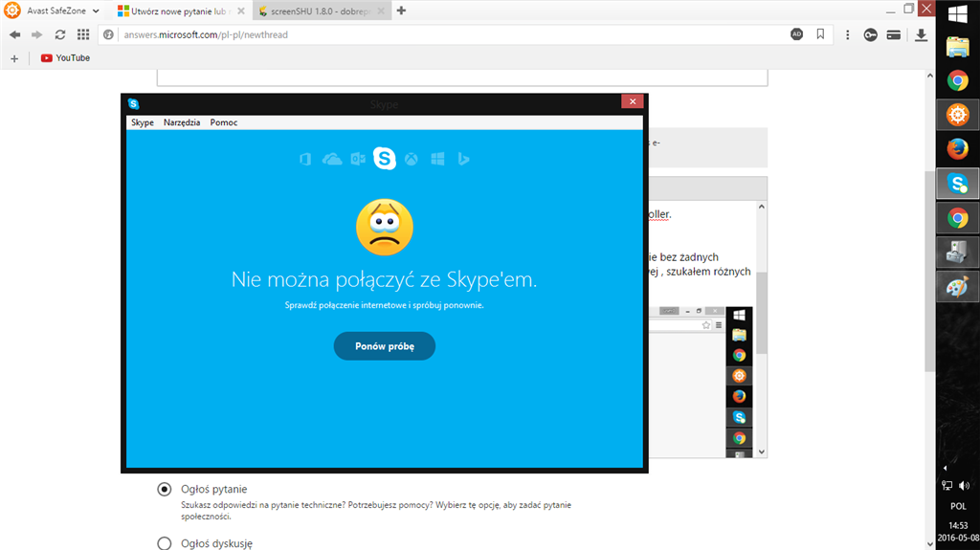Show hidden tray icons arrow

click(x=945, y=468)
